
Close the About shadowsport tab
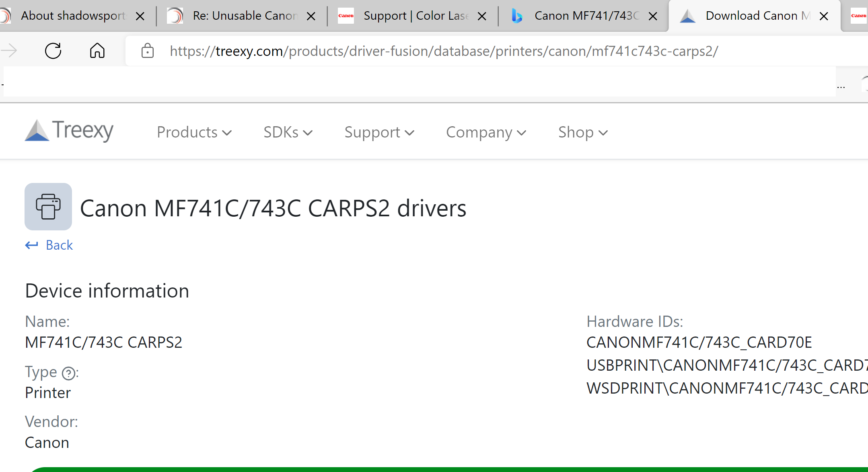[x=140, y=16]
